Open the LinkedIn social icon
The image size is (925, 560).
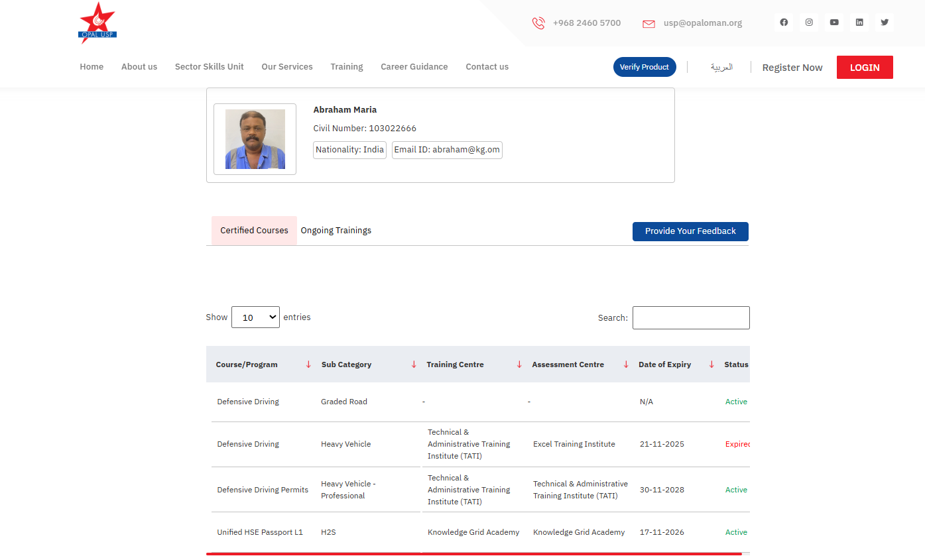(859, 23)
